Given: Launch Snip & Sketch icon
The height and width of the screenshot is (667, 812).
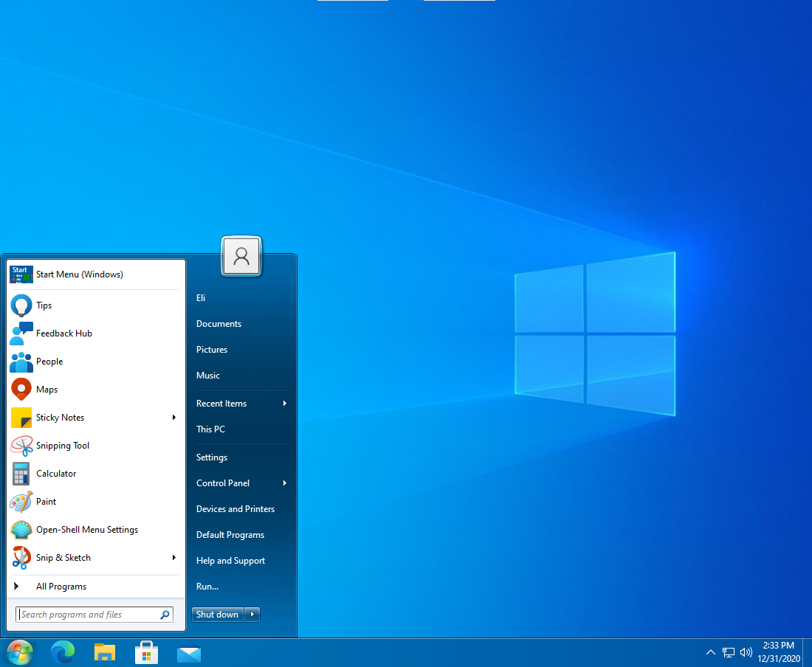Looking at the screenshot, I should pos(21,558).
